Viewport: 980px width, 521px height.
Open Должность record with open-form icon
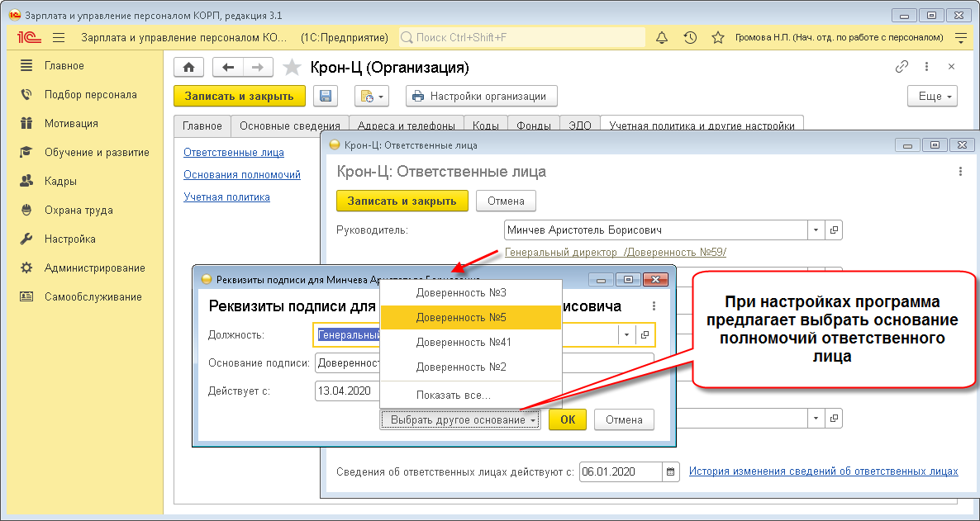tap(645, 335)
